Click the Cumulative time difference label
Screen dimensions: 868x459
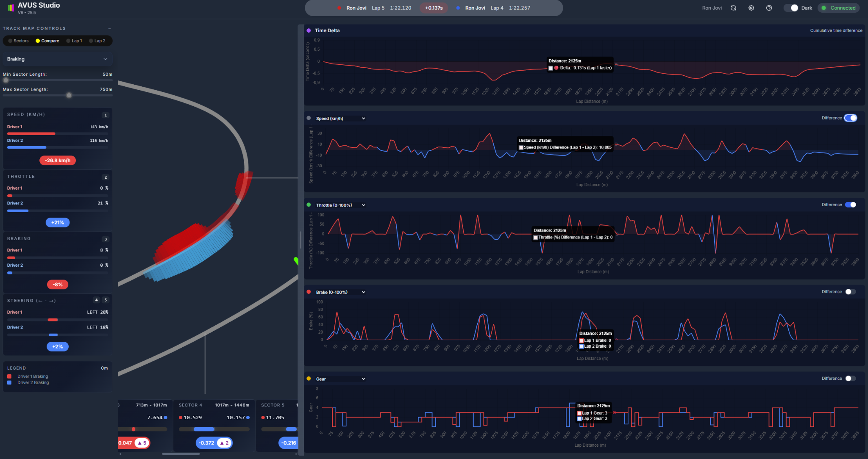(836, 30)
